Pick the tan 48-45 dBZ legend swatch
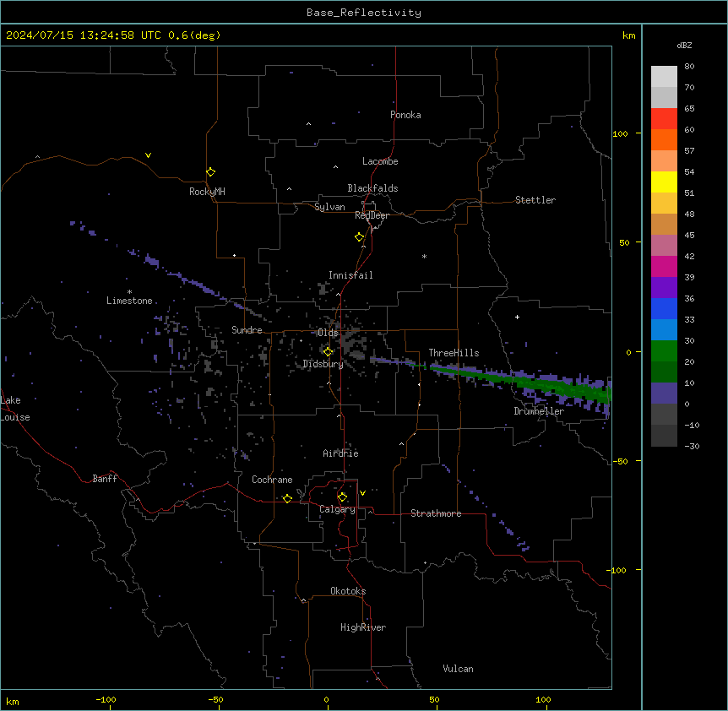 coord(664,224)
